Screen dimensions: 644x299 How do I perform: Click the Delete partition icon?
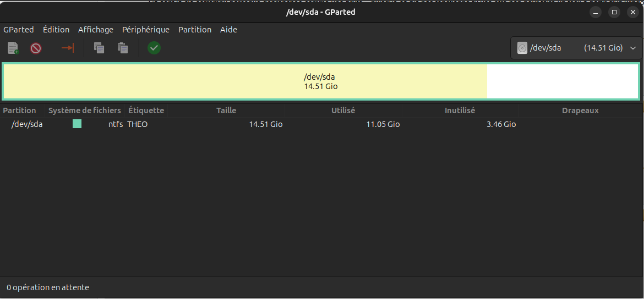pyautogui.click(x=36, y=48)
